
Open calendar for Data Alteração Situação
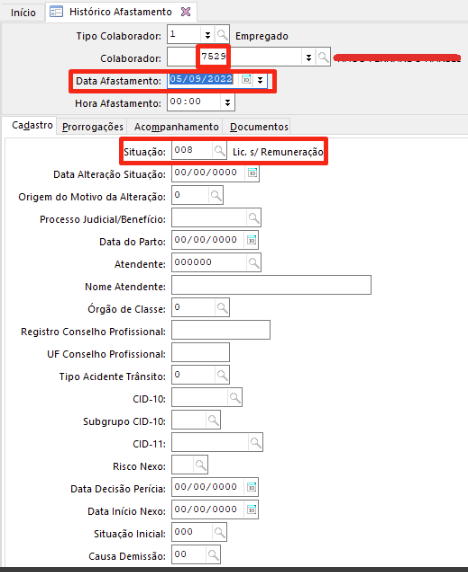point(252,173)
